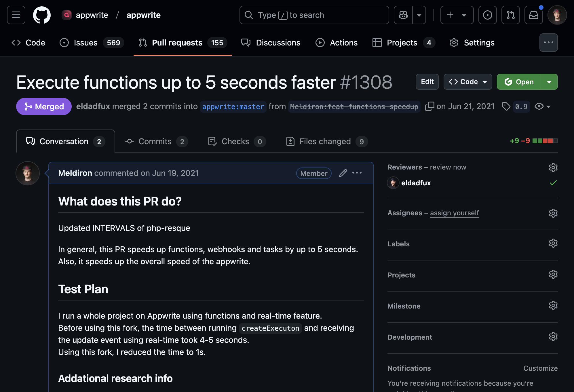Image resolution: width=574 pixels, height=392 pixels.
Task: Open repository Settings tab
Action: (472, 43)
